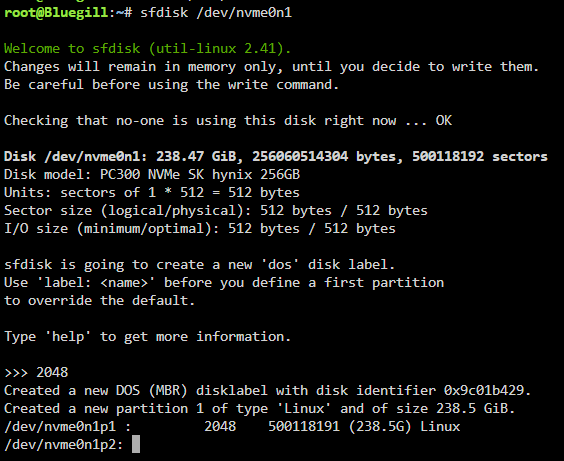The height and width of the screenshot is (461, 564).
Task: Click the typed value 2048 after prompt
Action: click(x=52, y=373)
